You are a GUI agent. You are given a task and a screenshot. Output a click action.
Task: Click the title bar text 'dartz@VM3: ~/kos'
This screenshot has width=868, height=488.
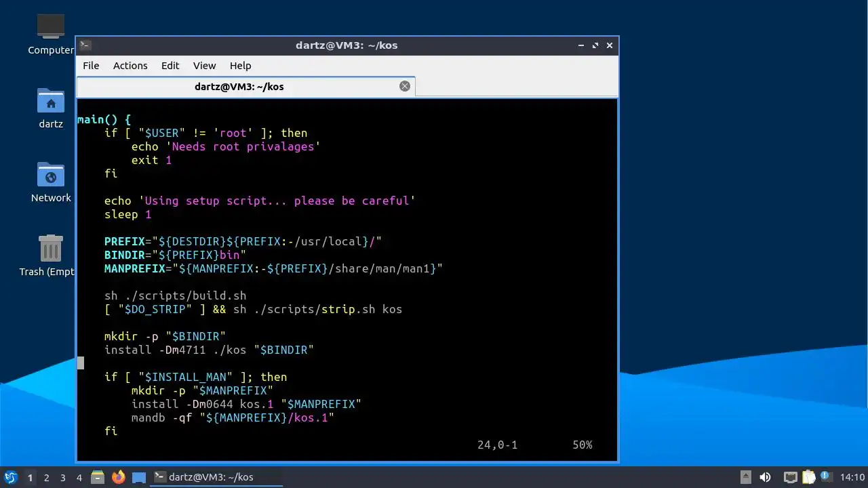pyautogui.click(x=347, y=45)
